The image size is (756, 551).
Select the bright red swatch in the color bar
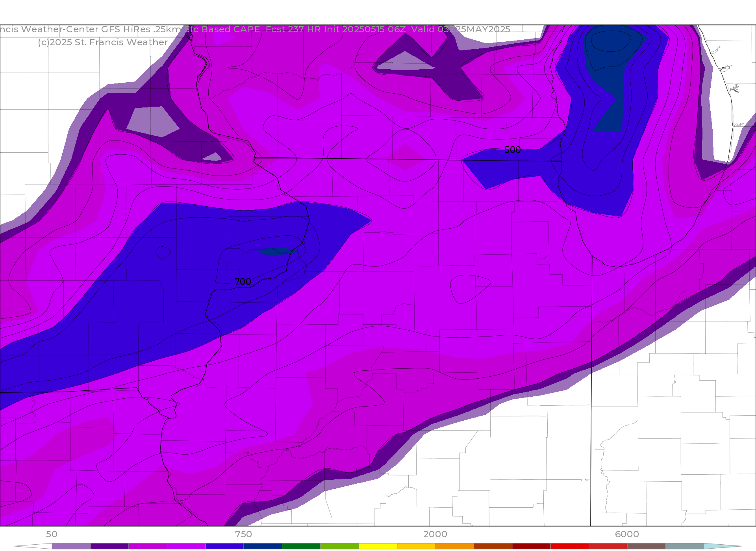(x=569, y=546)
